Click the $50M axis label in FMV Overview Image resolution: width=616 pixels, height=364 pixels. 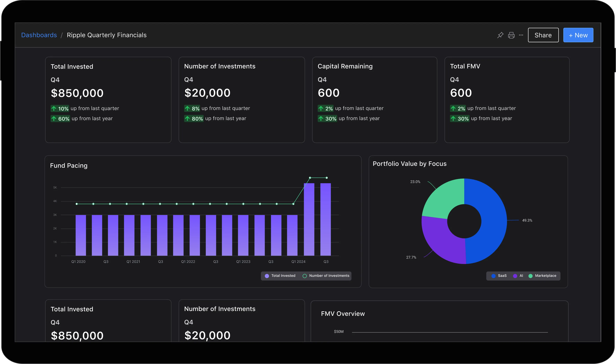[x=338, y=332]
